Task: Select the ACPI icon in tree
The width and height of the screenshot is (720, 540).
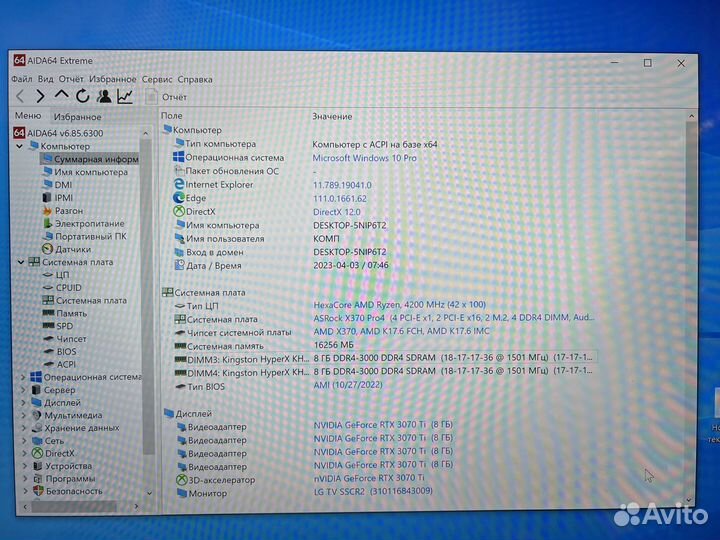Action: click(x=49, y=364)
